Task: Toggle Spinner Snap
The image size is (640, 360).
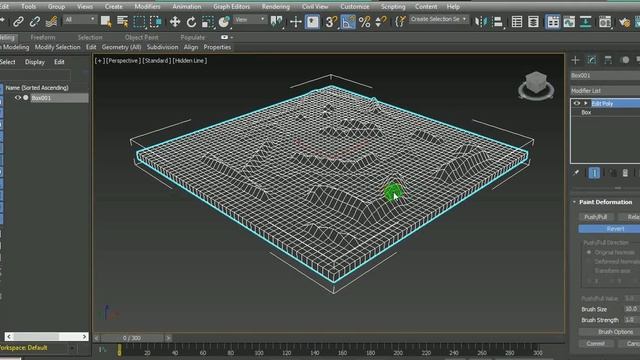Action: point(380,22)
